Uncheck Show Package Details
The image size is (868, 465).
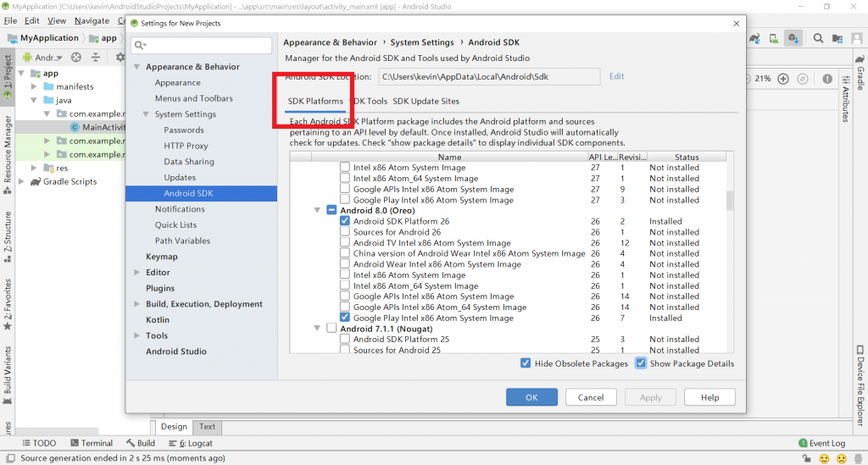coord(641,363)
